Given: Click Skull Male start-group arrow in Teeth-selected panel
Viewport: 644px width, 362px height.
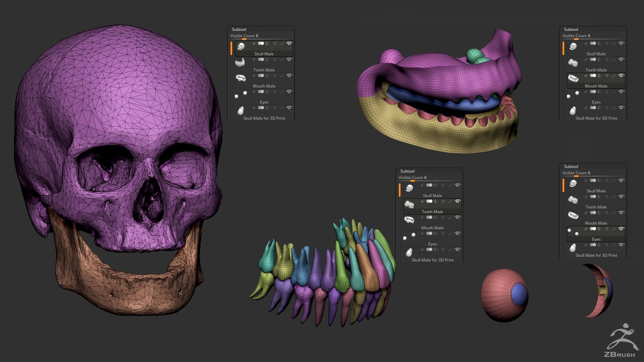Looking at the screenshot, I should click(x=422, y=185).
